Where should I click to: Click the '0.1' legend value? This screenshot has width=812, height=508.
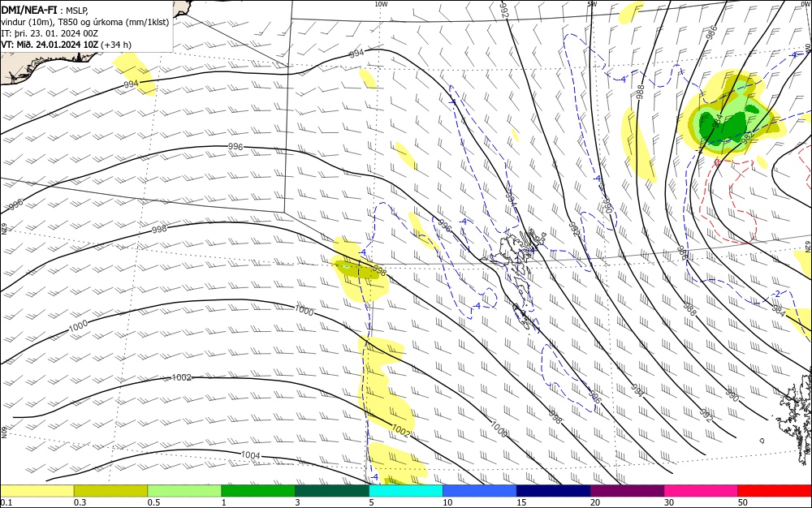[6, 502]
